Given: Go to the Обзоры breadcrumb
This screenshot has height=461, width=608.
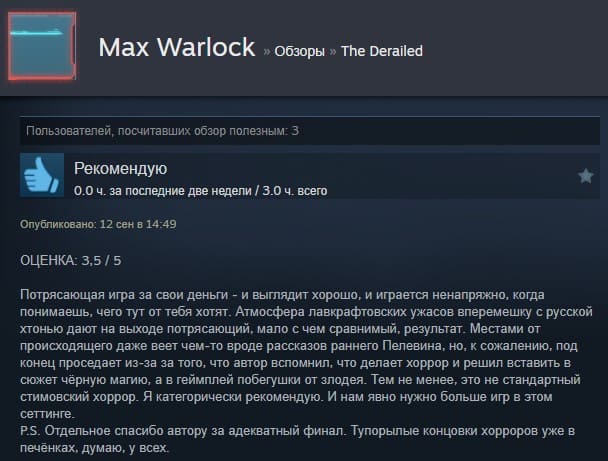Looking at the screenshot, I should [299, 51].
